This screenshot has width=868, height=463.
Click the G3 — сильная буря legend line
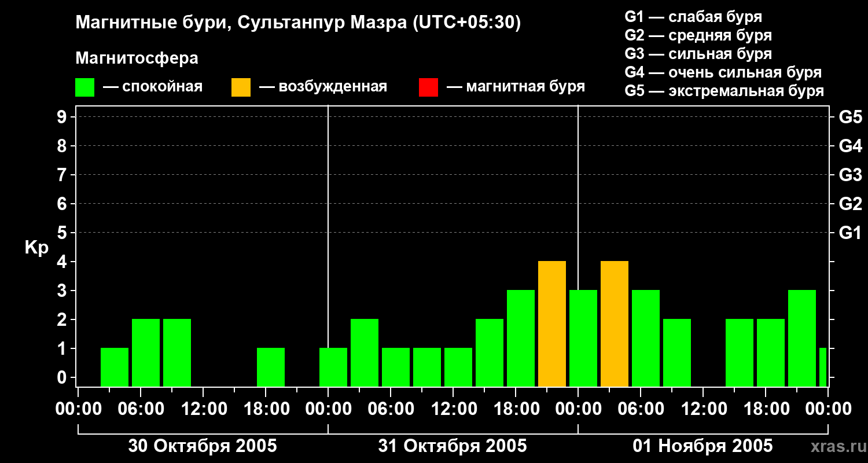click(x=698, y=54)
